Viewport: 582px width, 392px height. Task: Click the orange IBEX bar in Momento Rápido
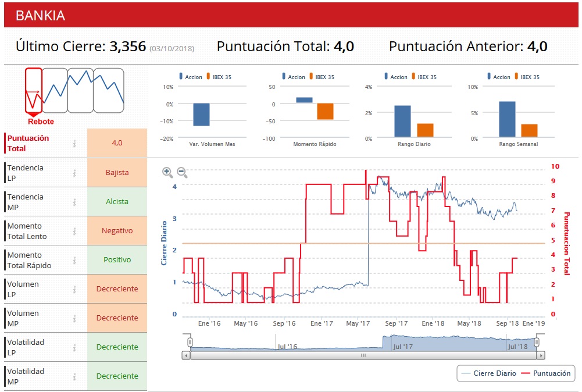(325, 111)
